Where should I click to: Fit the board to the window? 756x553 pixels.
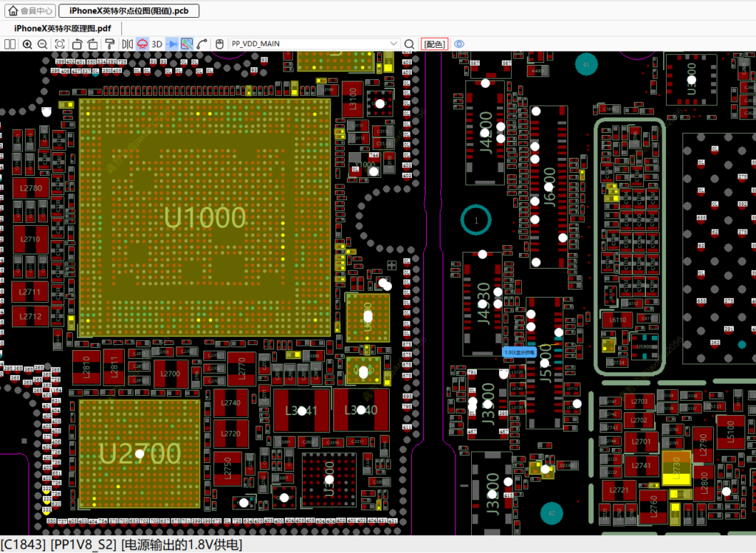60,44
